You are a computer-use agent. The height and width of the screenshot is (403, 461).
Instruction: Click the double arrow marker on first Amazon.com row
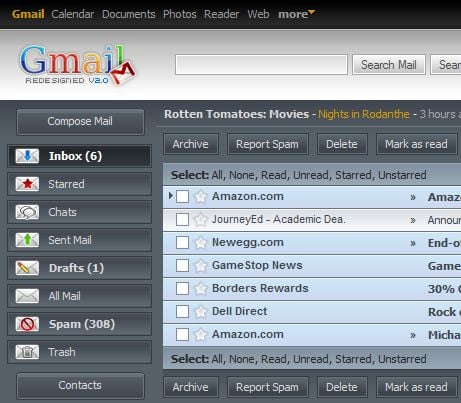tap(413, 197)
